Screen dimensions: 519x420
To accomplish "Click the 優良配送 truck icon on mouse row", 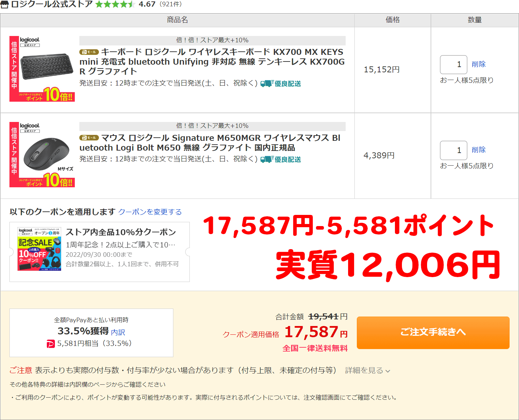I will point(281,159).
